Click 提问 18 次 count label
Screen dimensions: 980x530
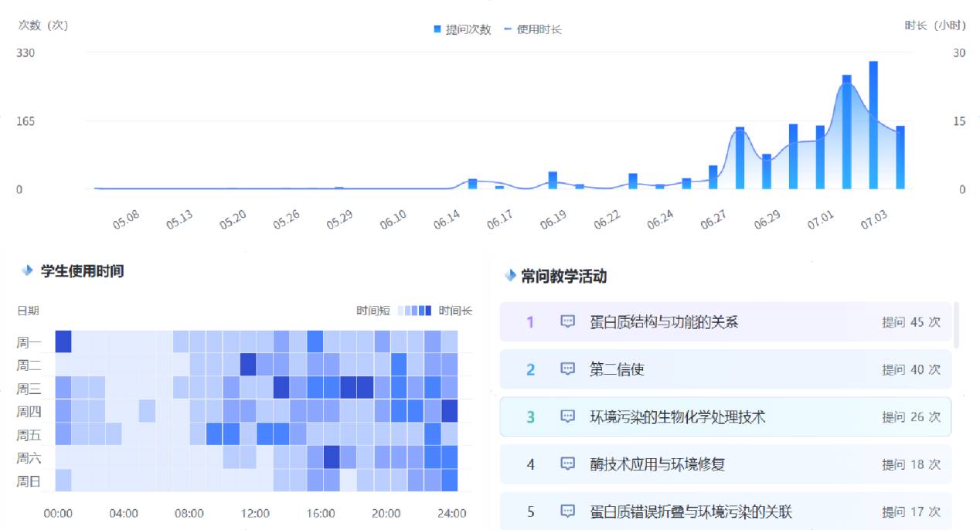coord(911,464)
